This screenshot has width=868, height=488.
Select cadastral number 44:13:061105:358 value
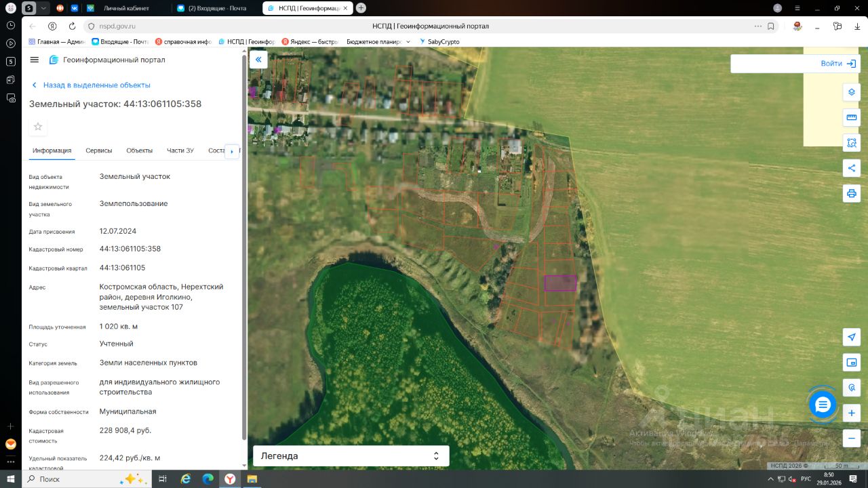coord(130,249)
